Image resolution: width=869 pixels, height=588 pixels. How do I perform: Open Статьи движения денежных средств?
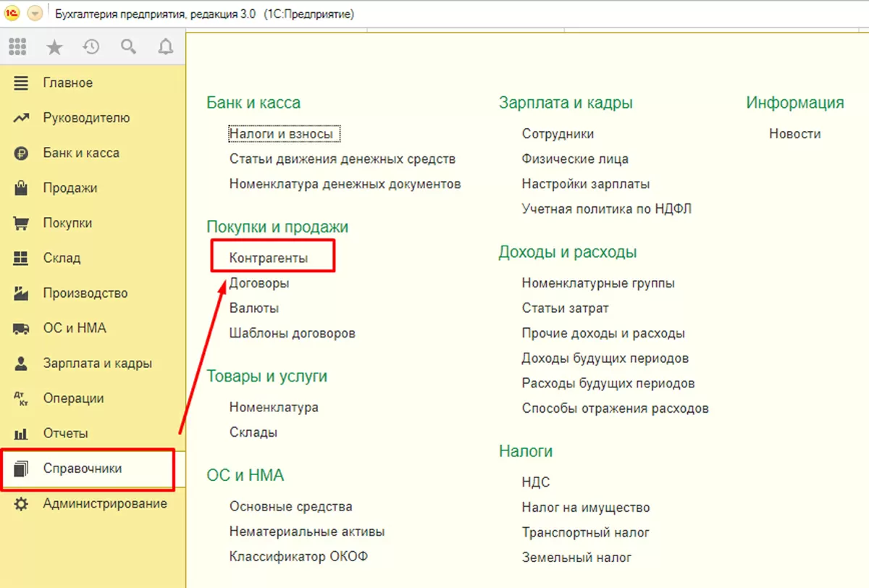343,159
